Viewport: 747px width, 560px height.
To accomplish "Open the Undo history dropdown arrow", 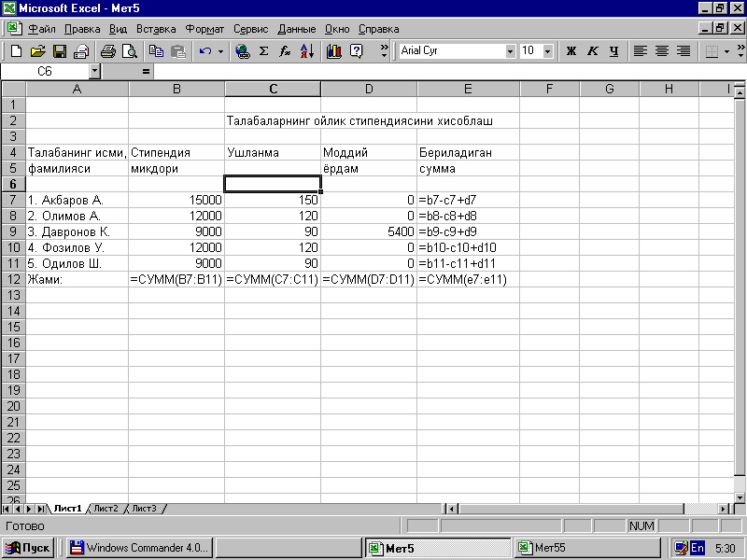I will [x=220, y=51].
